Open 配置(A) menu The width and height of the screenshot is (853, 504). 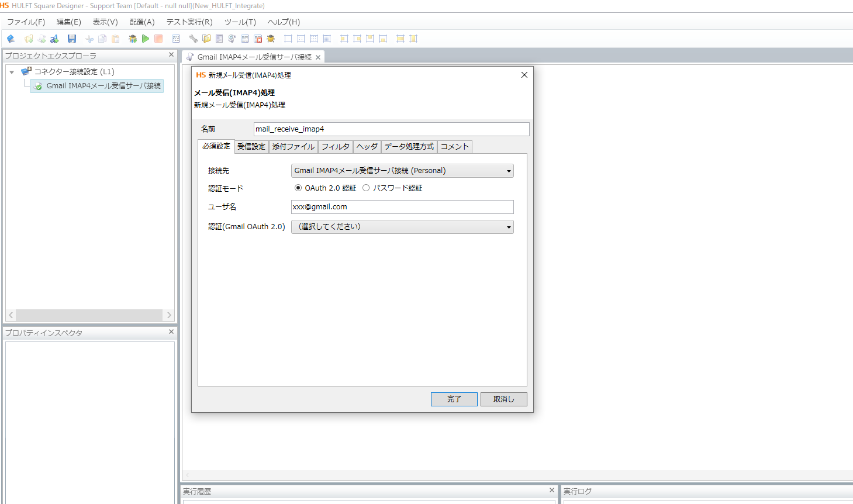[142, 22]
